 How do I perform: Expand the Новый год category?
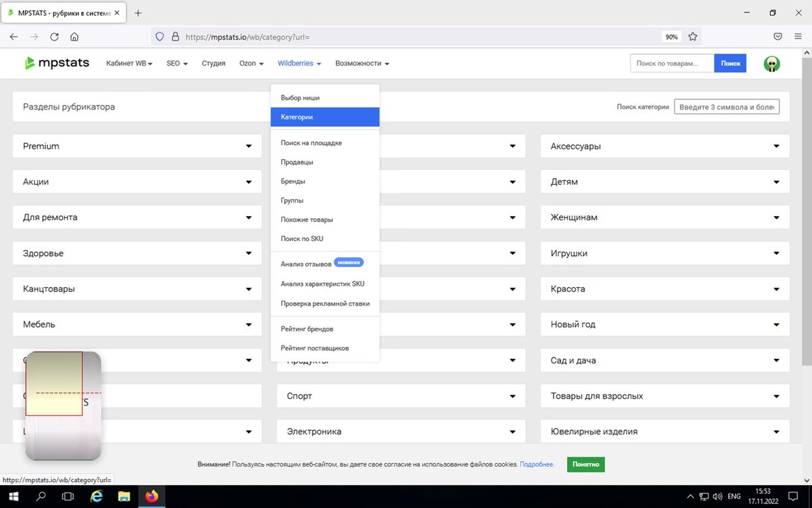[664, 324]
